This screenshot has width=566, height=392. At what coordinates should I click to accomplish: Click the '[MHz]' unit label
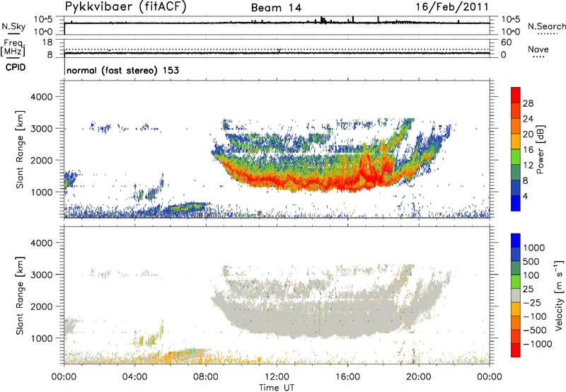click(13, 52)
